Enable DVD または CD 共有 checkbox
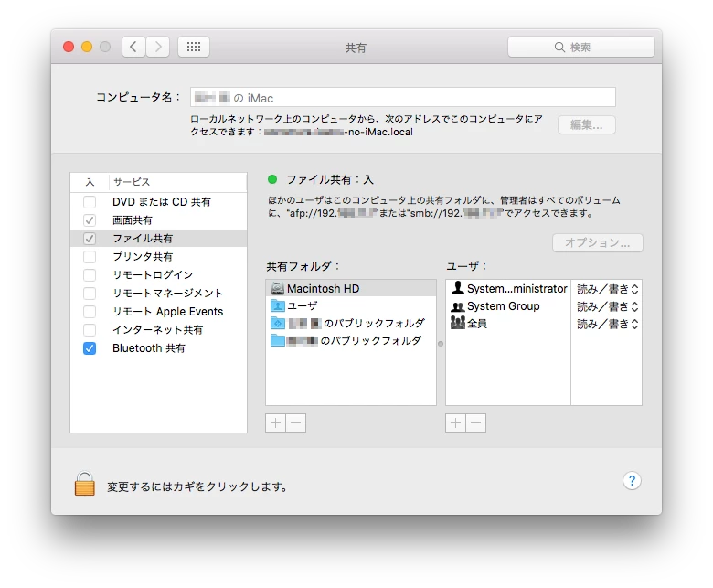Viewport: 713px width, 588px height. 90,201
